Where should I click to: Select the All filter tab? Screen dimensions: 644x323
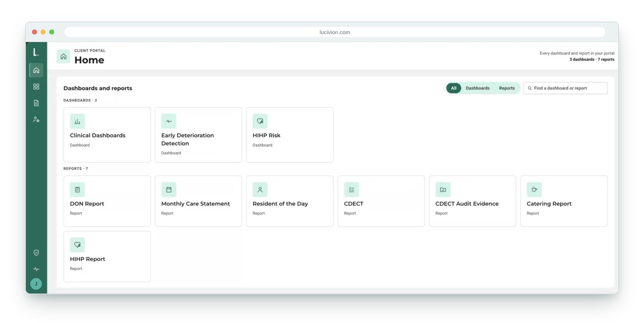454,88
